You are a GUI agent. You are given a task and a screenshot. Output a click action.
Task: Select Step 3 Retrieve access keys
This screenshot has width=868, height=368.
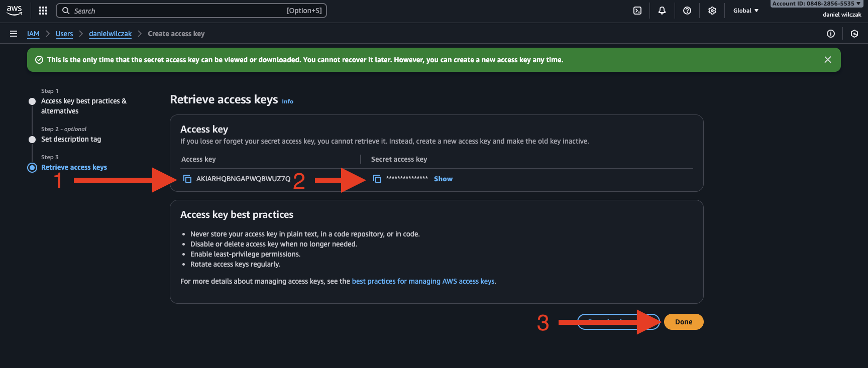coord(74,167)
